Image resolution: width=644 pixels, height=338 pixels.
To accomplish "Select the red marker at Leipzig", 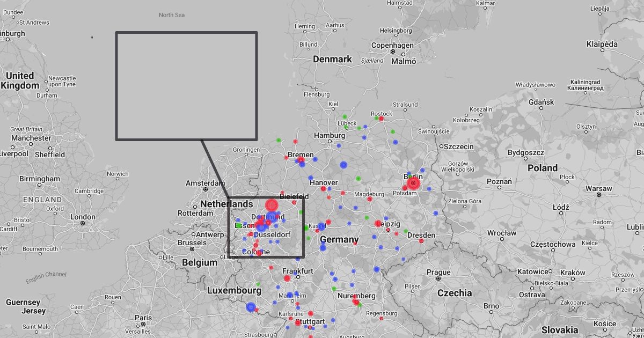I will point(378,223).
